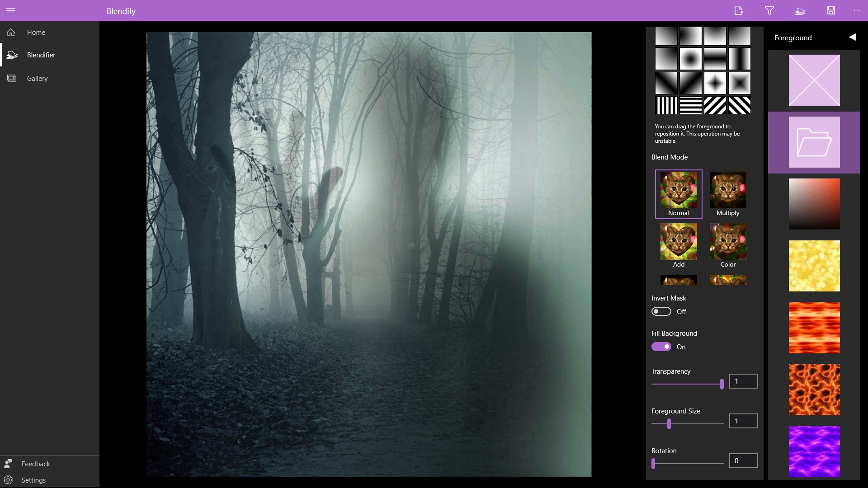Save the image with the floppy disk icon
The height and width of the screenshot is (488, 868).
pos(830,10)
